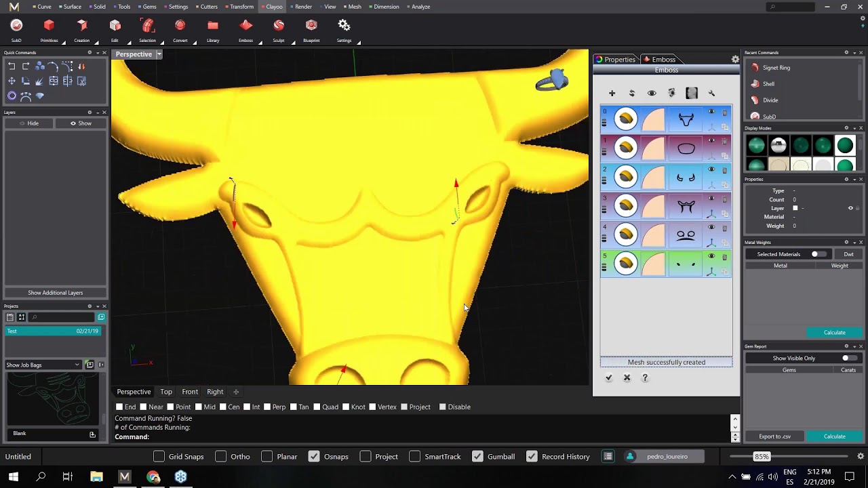The image size is (868, 488).
Task: Open Google Chrome from the taskbar
Action: (x=153, y=476)
